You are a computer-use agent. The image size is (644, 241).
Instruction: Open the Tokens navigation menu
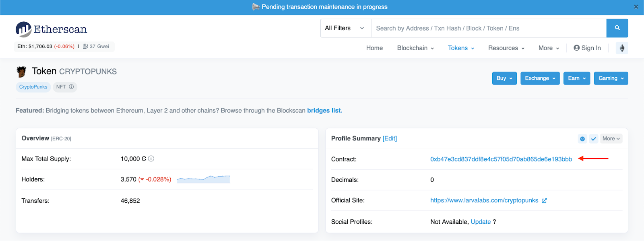[461, 48]
